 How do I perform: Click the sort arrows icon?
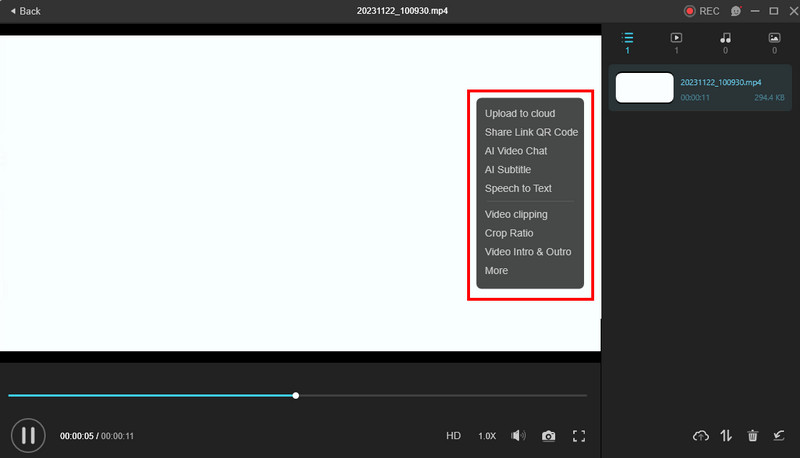pos(727,436)
